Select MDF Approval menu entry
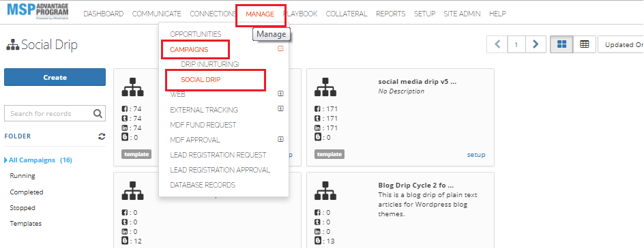The width and height of the screenshot is (644, 251). pyautogui.click(x=194, y=140)
